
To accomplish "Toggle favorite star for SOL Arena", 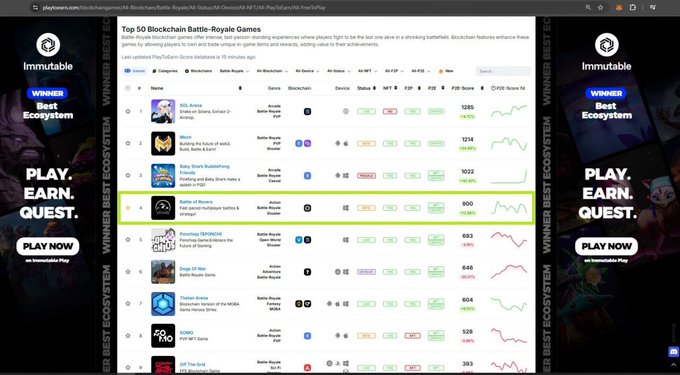I will point(128,111).
